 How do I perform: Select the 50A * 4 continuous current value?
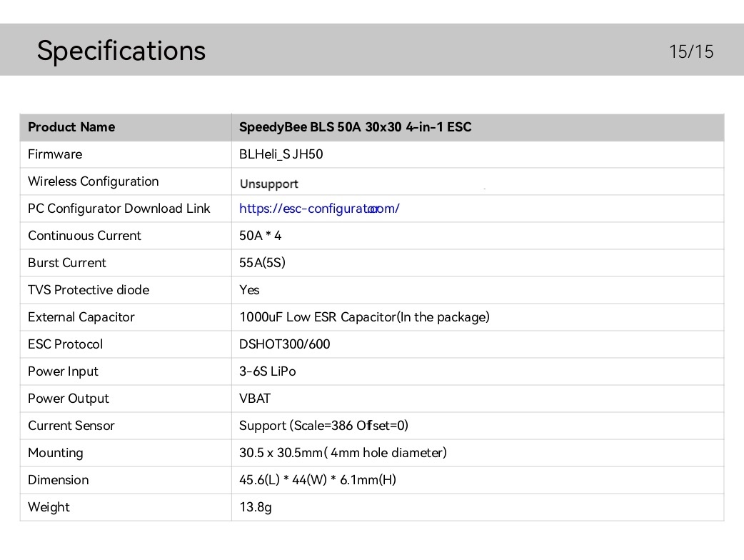coord(261,236)
